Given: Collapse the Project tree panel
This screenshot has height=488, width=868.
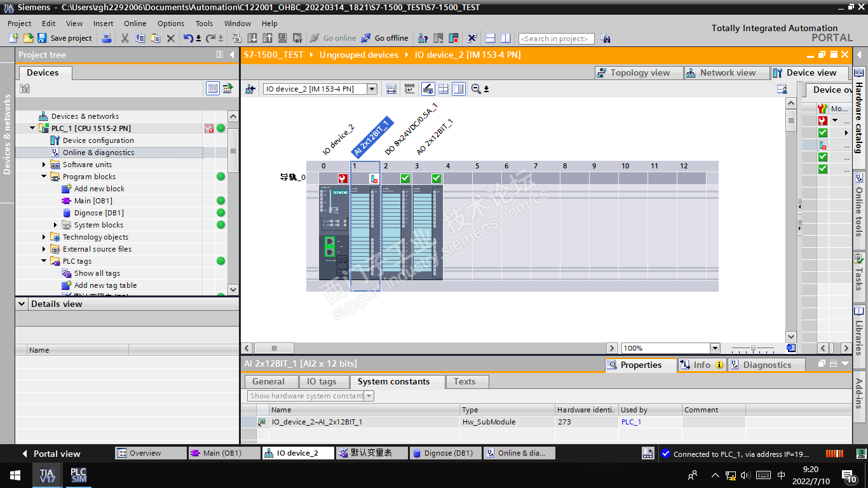Looking at the screenshot, I should 232,55.
